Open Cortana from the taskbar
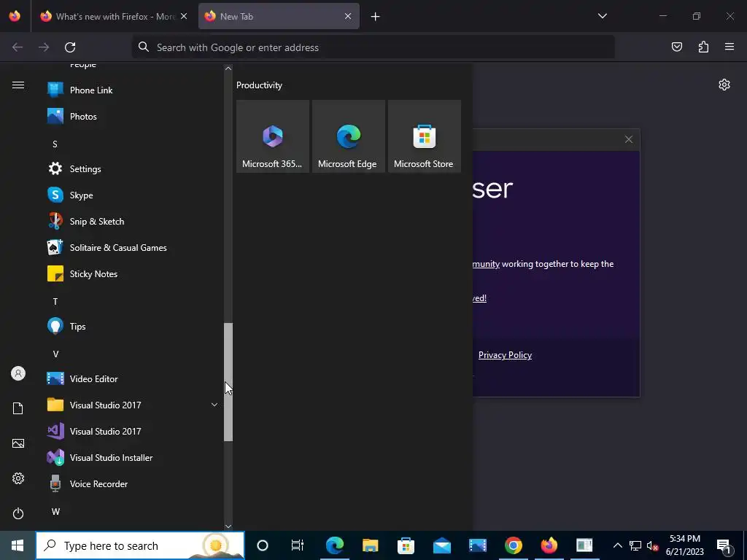 tap(263, 545)
